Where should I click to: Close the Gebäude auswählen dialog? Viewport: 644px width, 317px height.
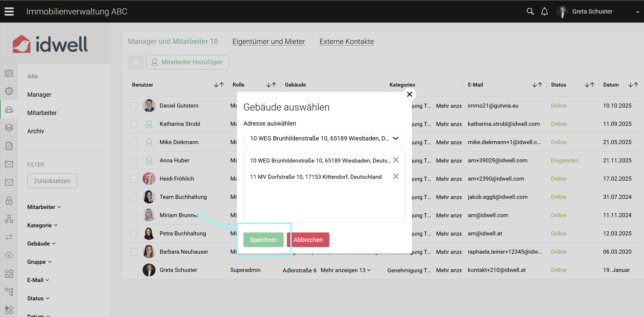click(x=409, y=94)
